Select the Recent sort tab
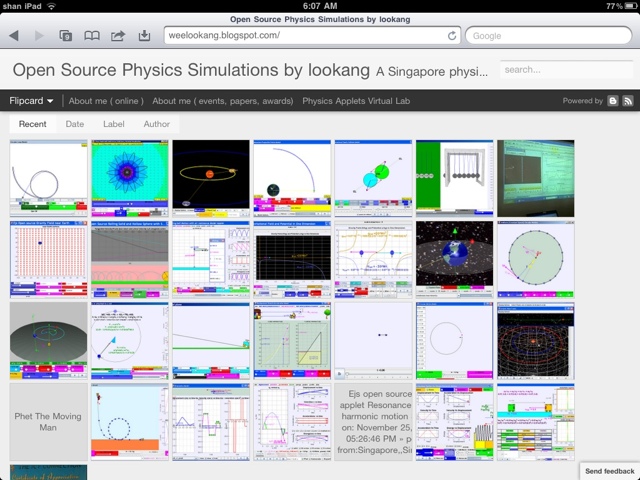640x480 pixels. click(33, 124)
